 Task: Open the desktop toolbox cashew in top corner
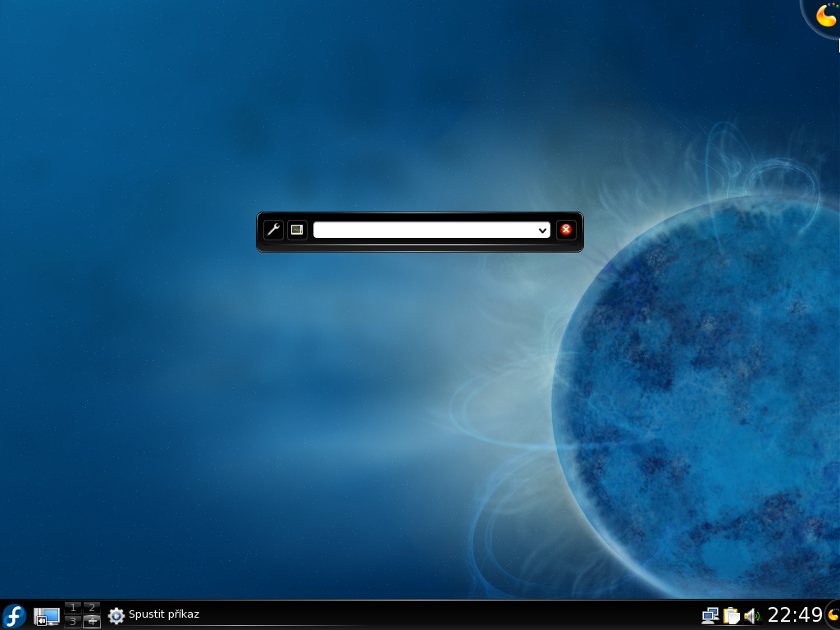(825, 15)
